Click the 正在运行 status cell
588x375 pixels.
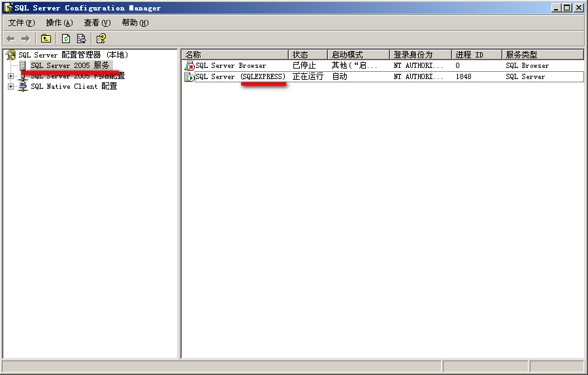tap(308, 76)
